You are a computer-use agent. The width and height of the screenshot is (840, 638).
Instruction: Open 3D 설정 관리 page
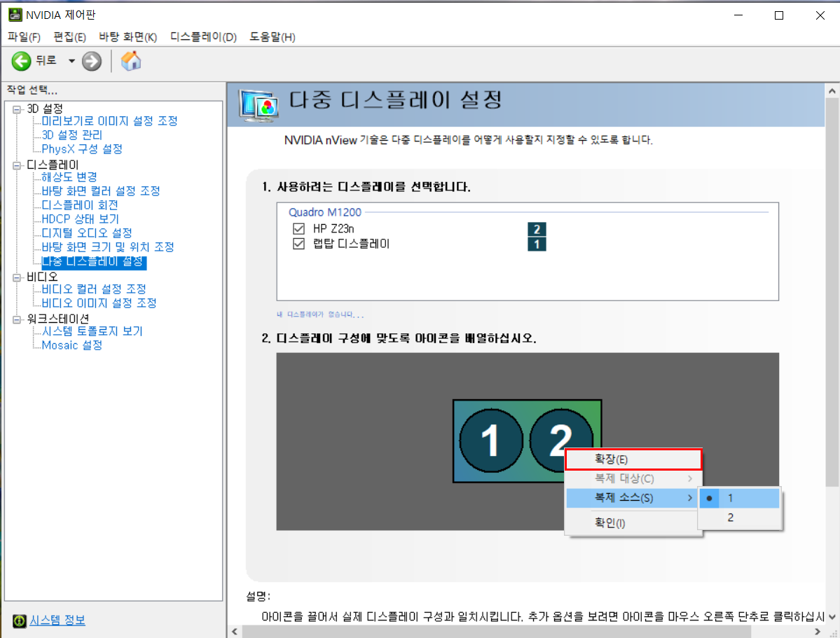[71, 135]
